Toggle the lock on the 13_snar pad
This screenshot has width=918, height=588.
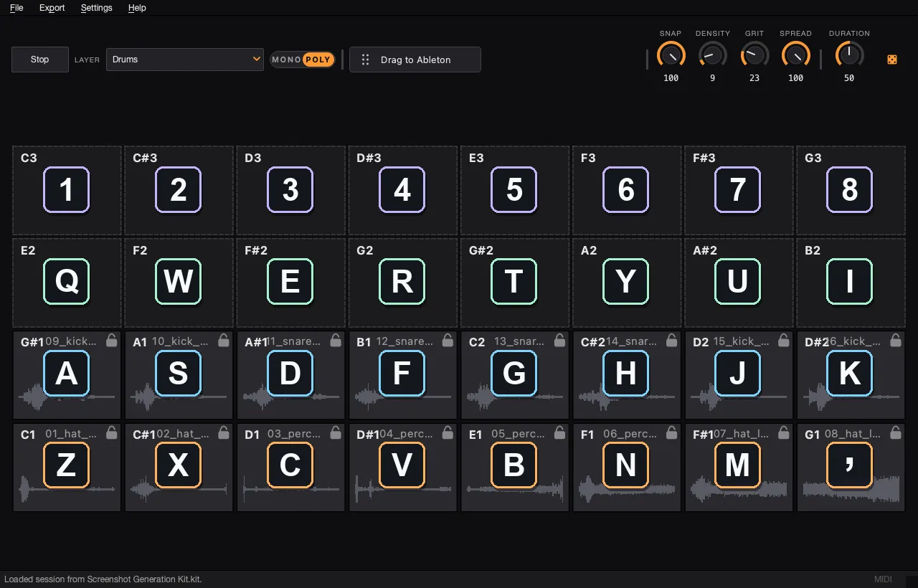559,341
